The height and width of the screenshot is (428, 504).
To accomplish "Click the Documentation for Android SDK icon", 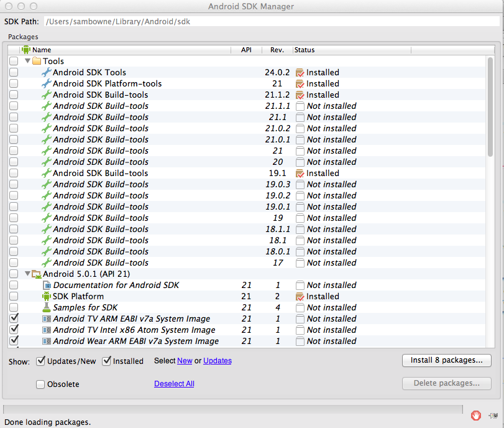I will (46, 286).
